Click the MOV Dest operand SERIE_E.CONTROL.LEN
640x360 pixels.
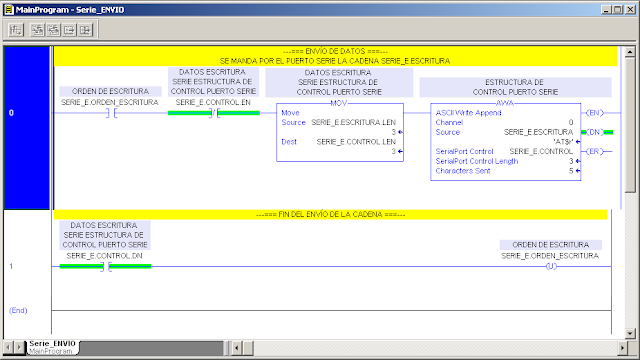356,142
